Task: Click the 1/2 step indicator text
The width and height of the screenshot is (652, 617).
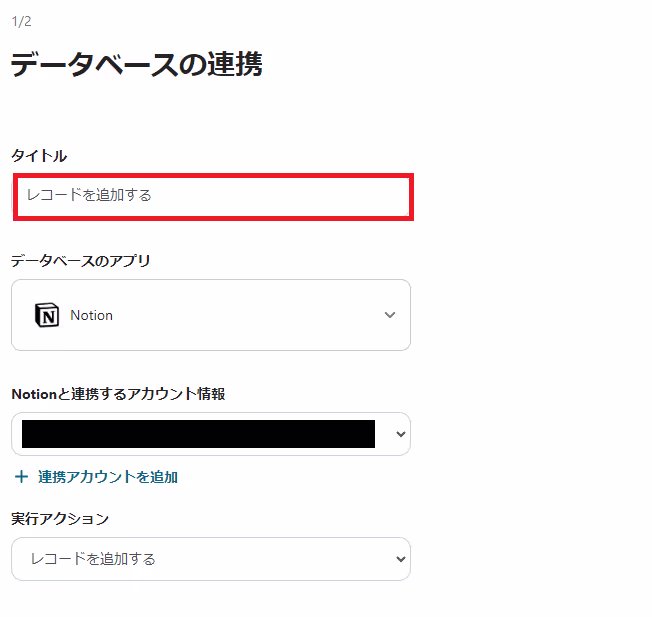Action: (x=22, y=21)
